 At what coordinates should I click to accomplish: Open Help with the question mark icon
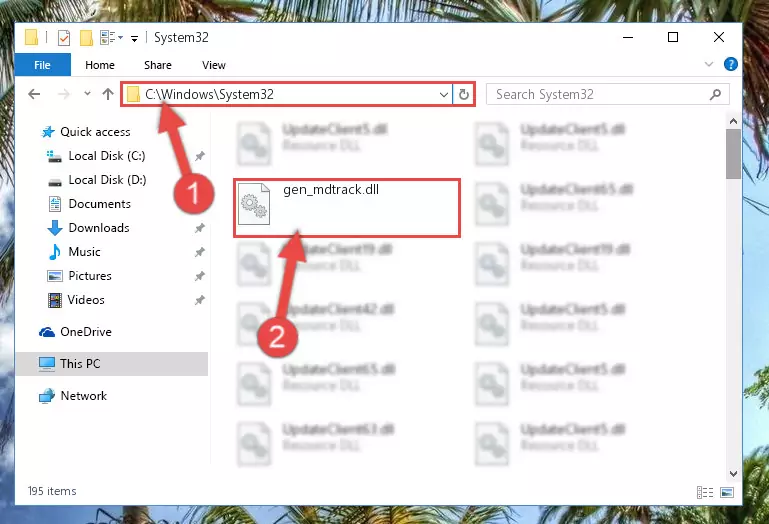click(x=730, y=64)
